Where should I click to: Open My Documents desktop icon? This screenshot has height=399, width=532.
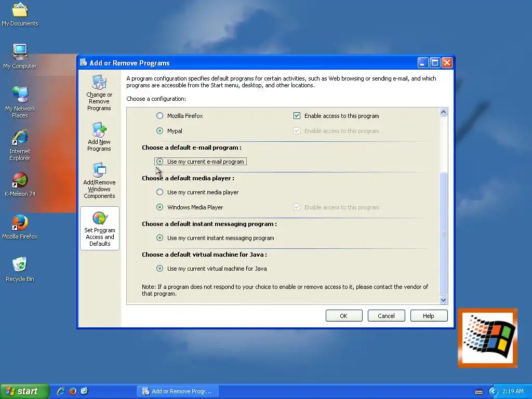pos(20,14)
